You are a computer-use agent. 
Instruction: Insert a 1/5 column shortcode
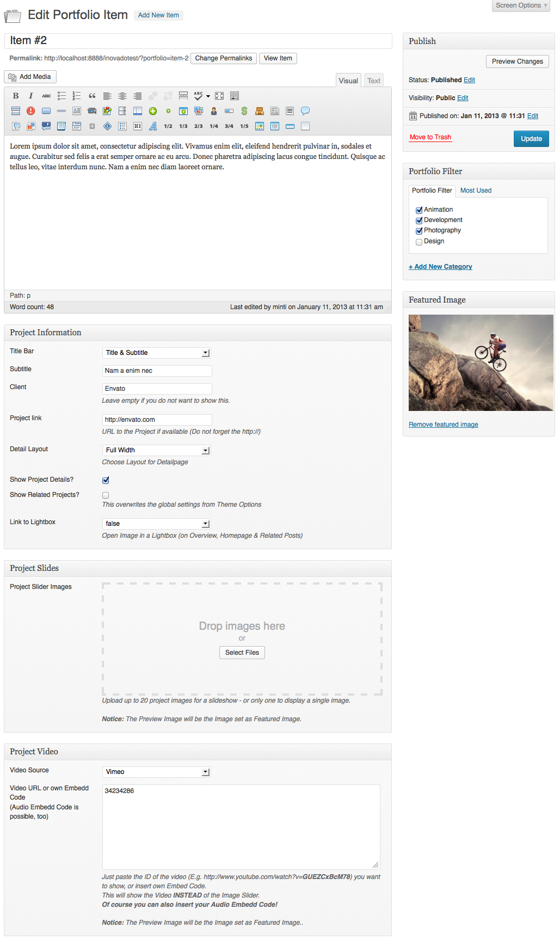[x=244, y=126]
